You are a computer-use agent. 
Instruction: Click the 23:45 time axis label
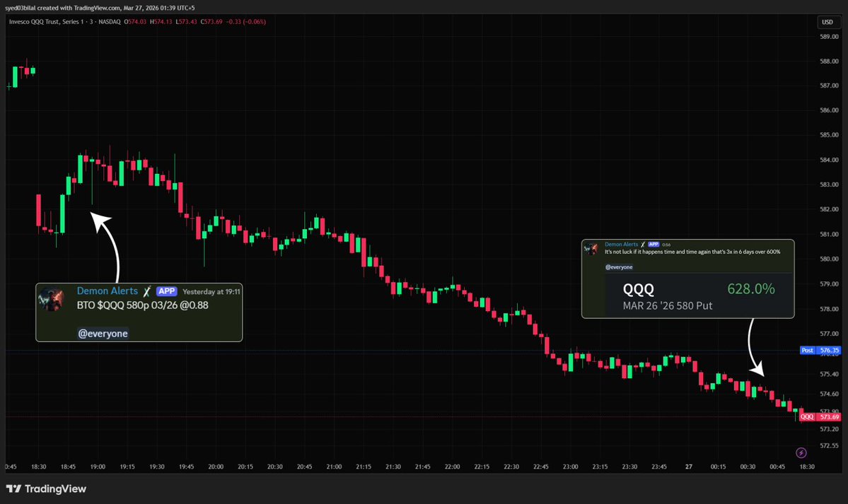coord(659,467)
